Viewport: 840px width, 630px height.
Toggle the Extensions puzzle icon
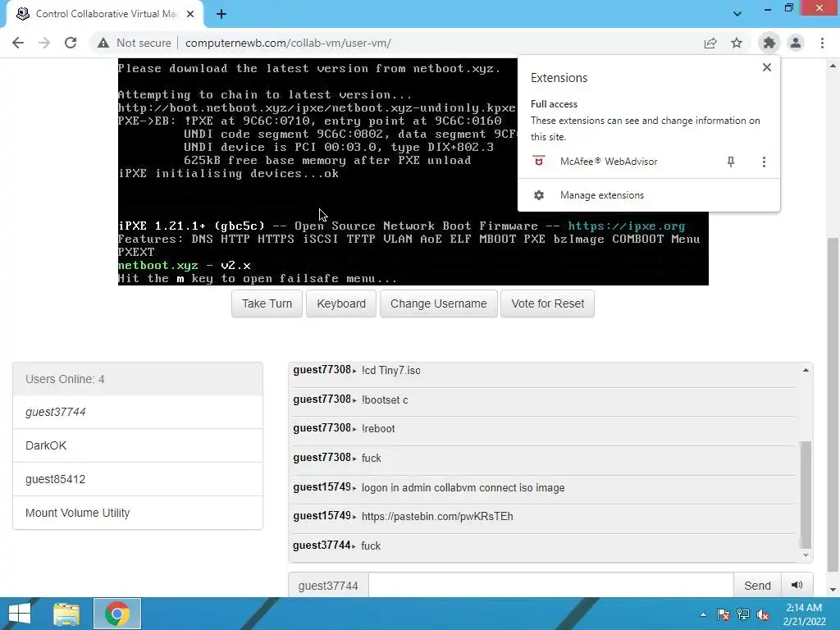tap(769, 43)
